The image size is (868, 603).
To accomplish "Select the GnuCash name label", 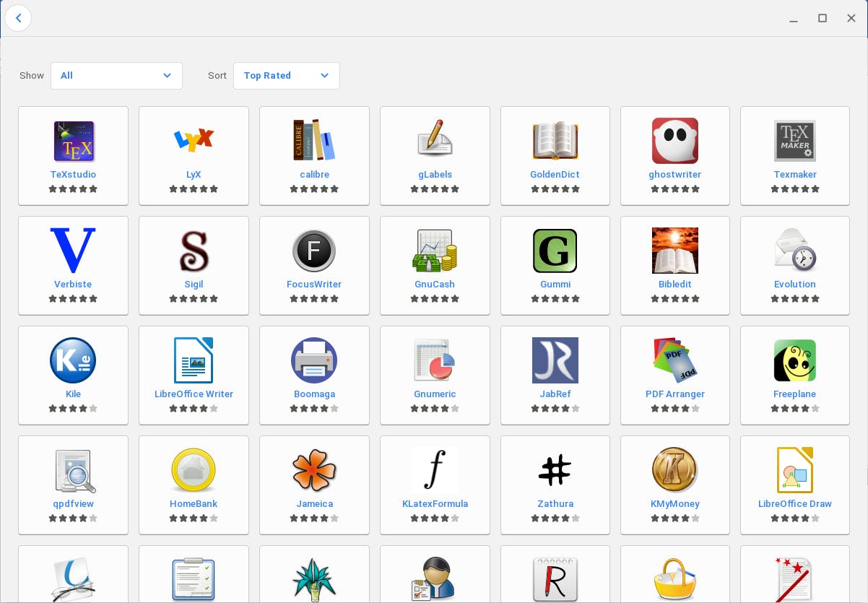I will click(x=435, y=285).
